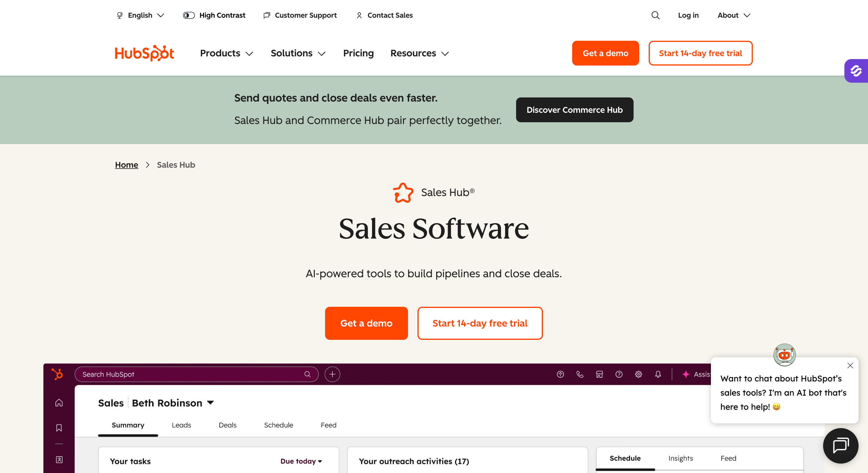
Task: Select the Schedule tab in right panel
Action: (x=625, y=458)
